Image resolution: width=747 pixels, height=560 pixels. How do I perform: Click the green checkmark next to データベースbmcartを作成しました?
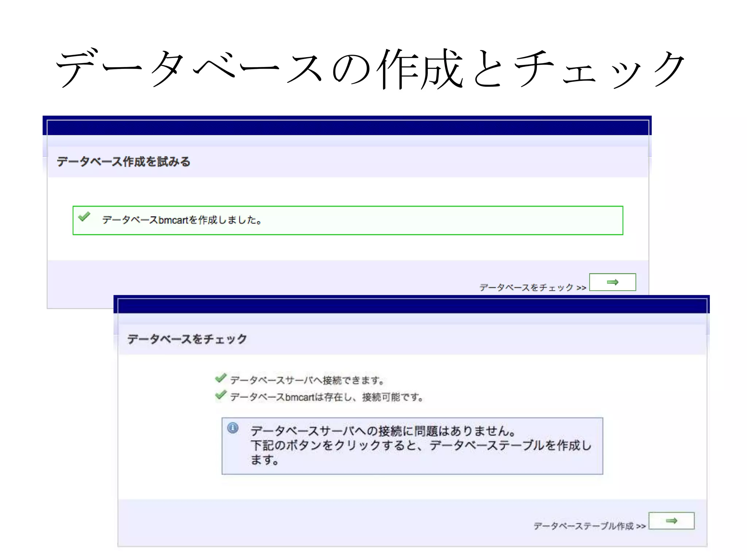pos(84,217)
